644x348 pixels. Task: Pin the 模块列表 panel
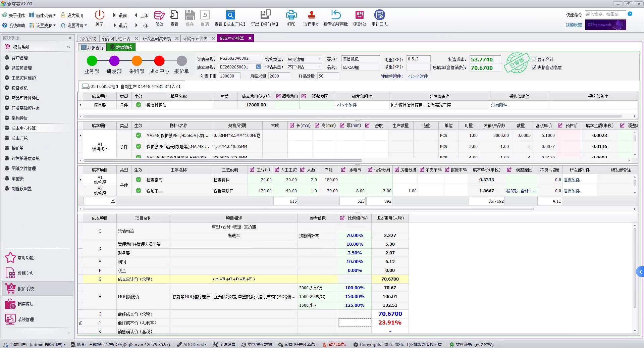[70, 38]
